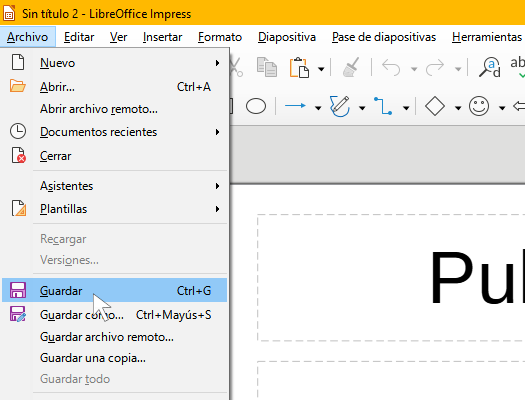Expand the Asistentes submenu
The image size is (525, 400).
115,186
